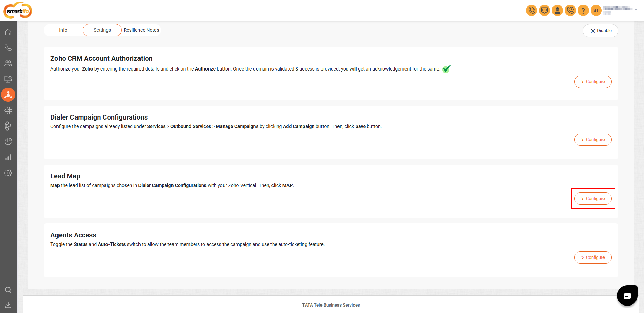Click the search magnifier in sidebar
The width and height of the screenshot is (644, 313).
(x=8, y=290)
